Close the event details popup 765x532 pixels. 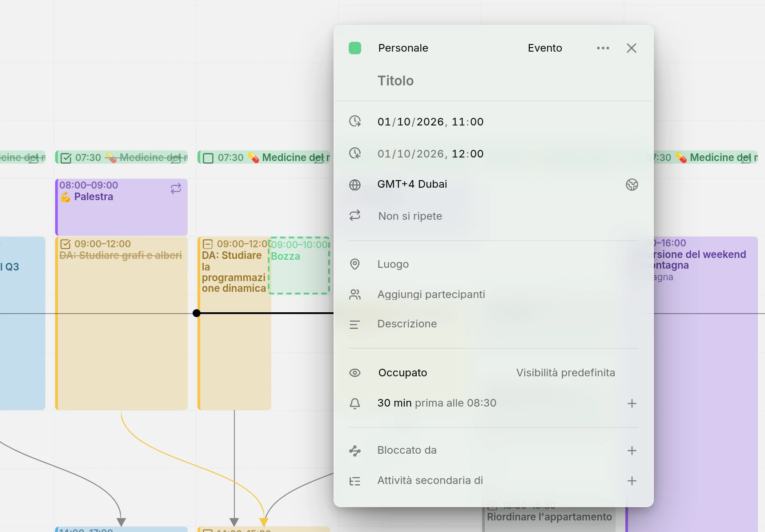tap(632, 48)
